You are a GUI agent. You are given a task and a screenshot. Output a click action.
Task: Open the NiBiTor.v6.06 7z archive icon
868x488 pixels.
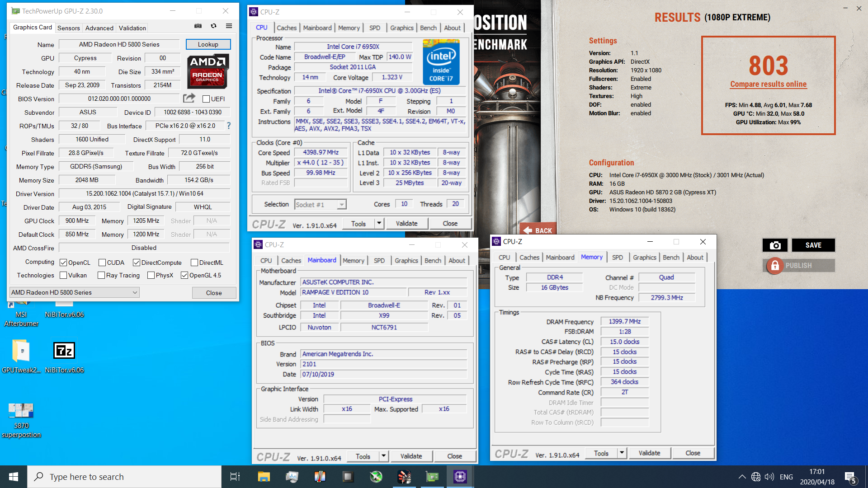[x=64, y=356]
